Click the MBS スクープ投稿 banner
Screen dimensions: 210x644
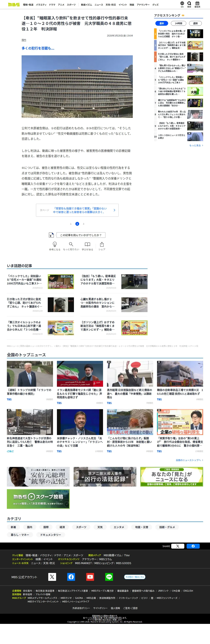tap(38, 499)
